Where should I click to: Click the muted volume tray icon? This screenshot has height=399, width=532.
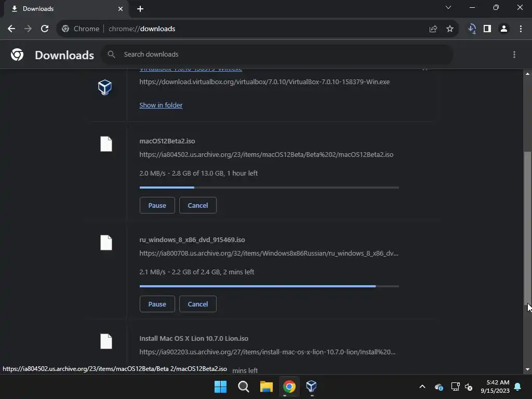[469, 387]
